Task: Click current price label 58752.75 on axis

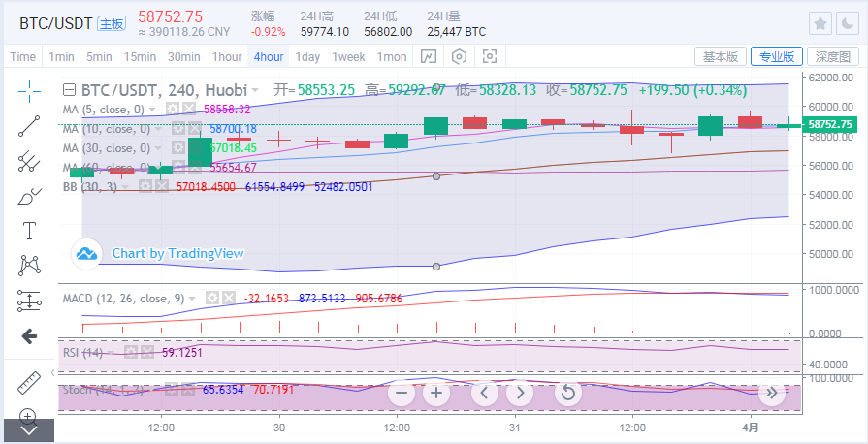Action: 831,124
